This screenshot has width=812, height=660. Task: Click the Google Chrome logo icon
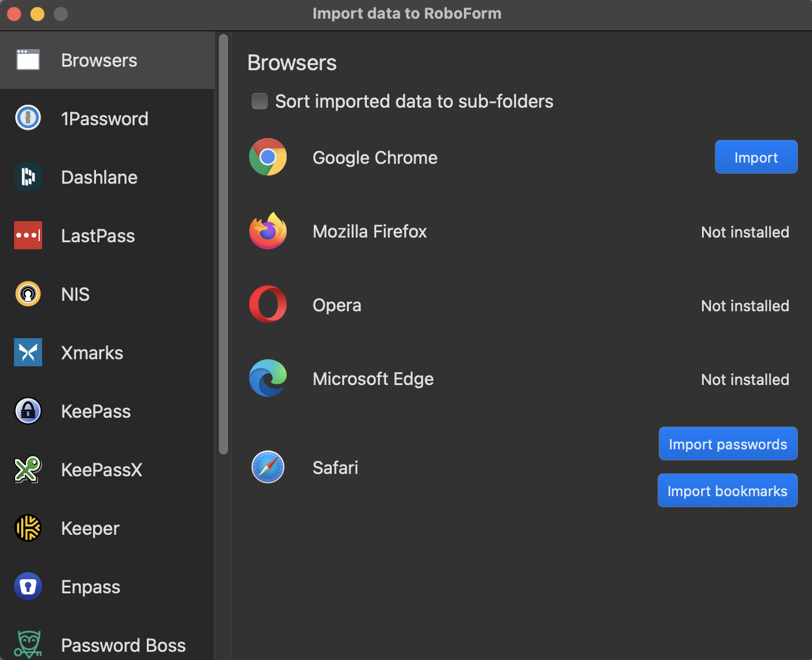point(268,157)
